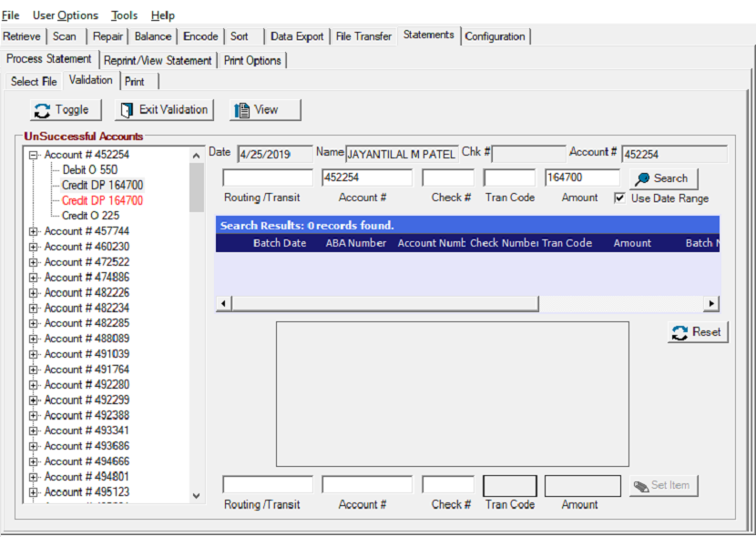The image size is (756, 537).
Task: Collapse the Account # 452254 tree node
Action: 33,155
